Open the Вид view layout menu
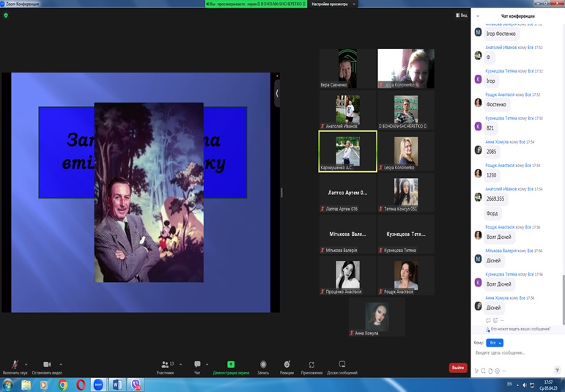This screenshot has width=565, height=392. (x=462, y=15)
